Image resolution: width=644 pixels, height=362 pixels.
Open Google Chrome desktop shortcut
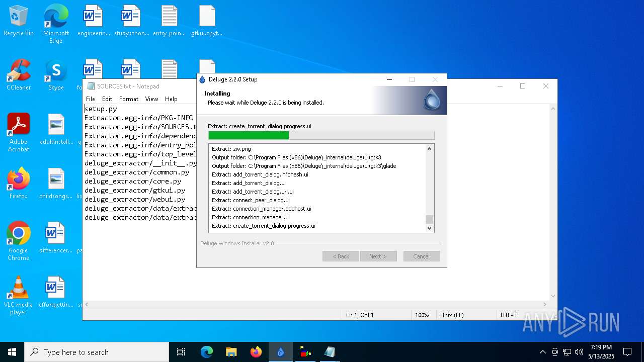pyautogui.click(x=19, y=241)
